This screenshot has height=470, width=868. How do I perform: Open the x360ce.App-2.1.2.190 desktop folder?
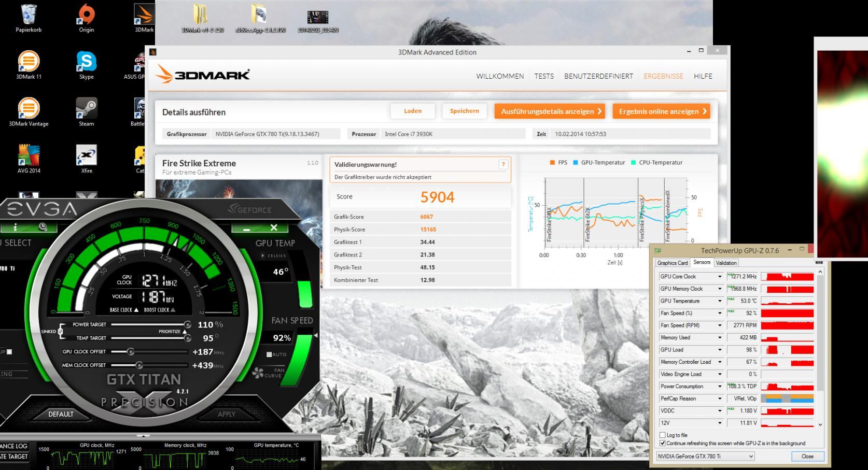coord(260,18)
